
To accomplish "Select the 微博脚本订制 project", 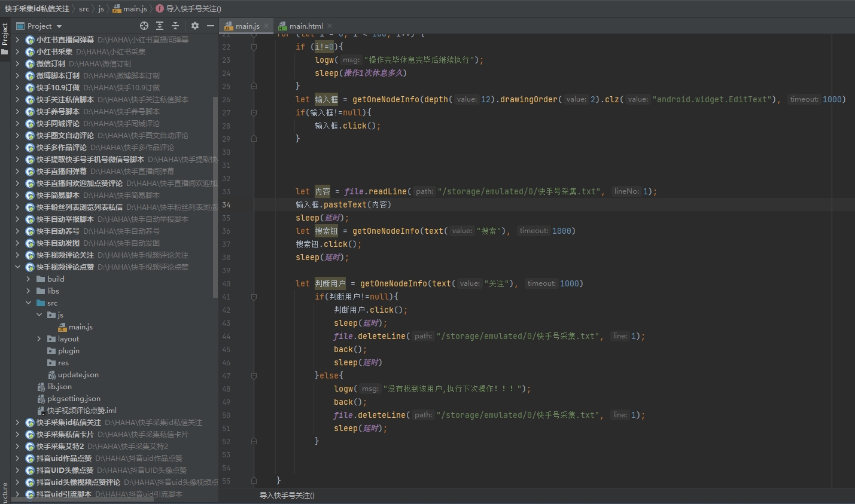I will [57, 75].
